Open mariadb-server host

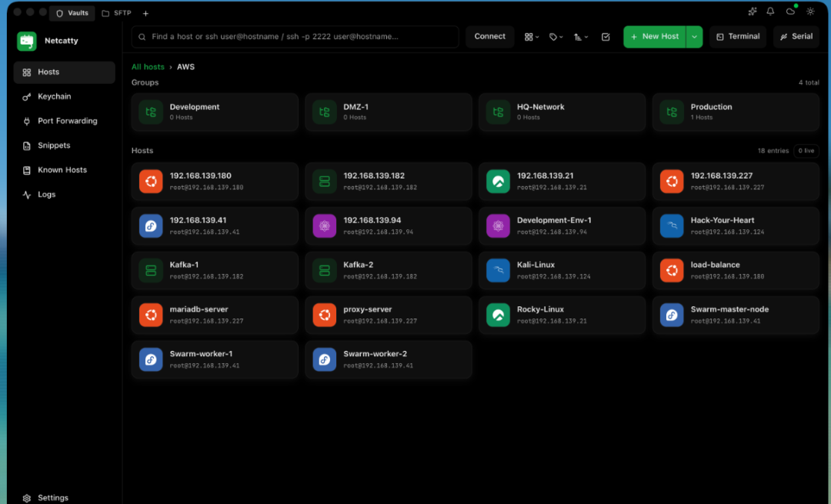[215, 315]
